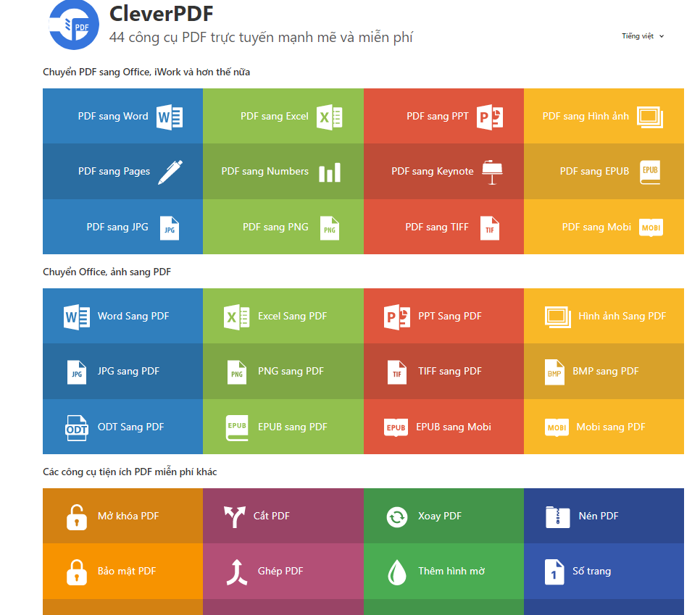Click the CleverPDF title text
The width and height of the screenshot is (700, 615).
pos(161,14)
